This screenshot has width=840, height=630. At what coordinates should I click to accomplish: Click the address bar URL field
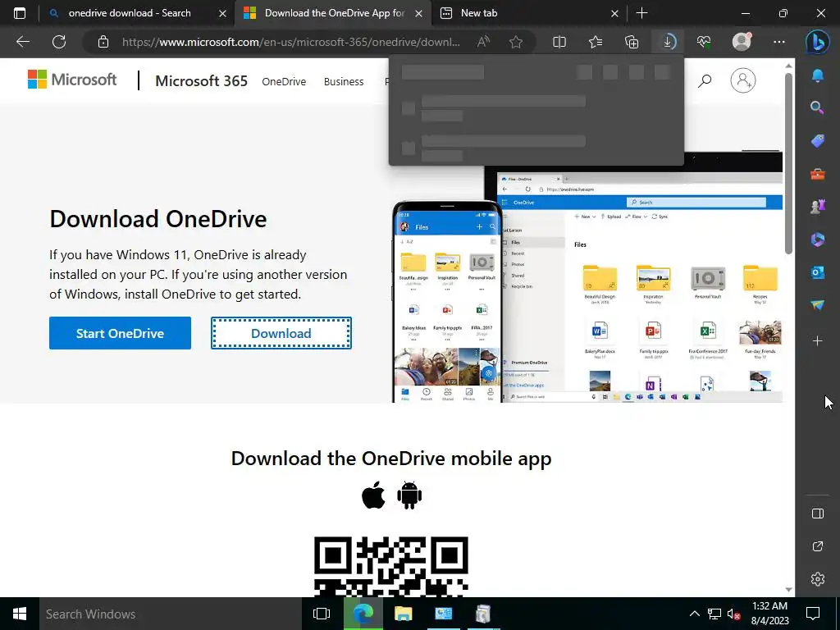(291, 42)
